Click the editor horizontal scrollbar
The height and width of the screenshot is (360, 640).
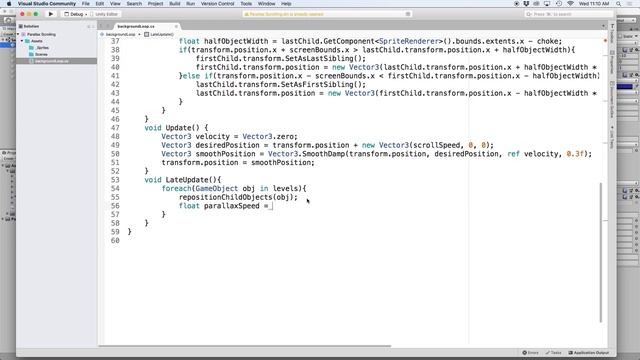point(245,346)
